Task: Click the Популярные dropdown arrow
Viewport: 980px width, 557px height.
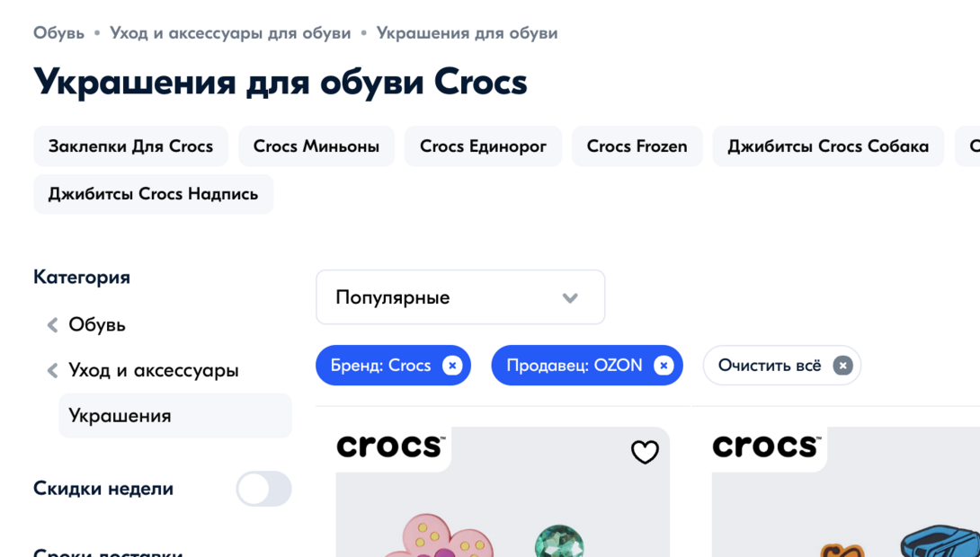Action: click(570, 298)
